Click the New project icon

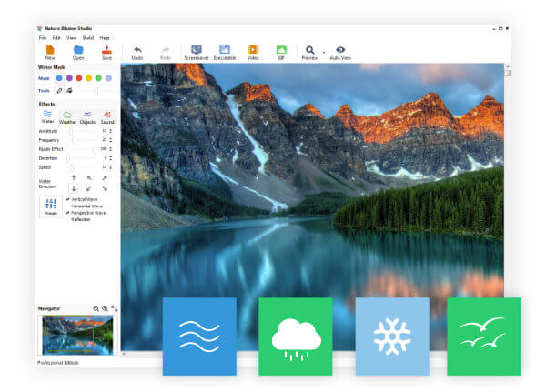click(50, 50)
